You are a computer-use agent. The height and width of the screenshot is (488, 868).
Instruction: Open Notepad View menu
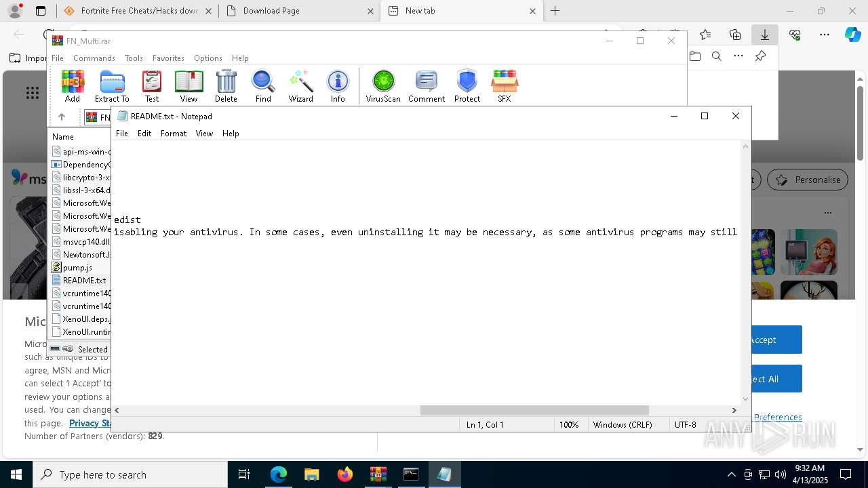coord(205,134)
